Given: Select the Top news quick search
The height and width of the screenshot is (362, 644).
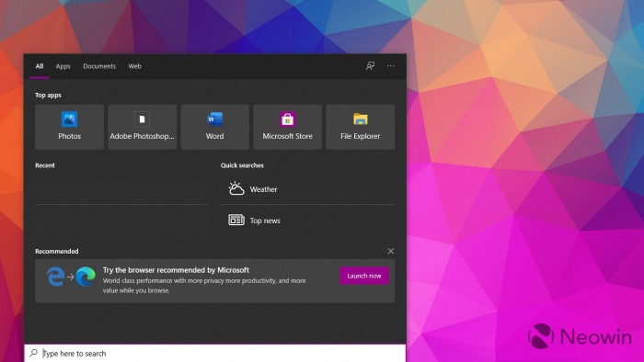Looking at the screenshot, I should (307, 221).
